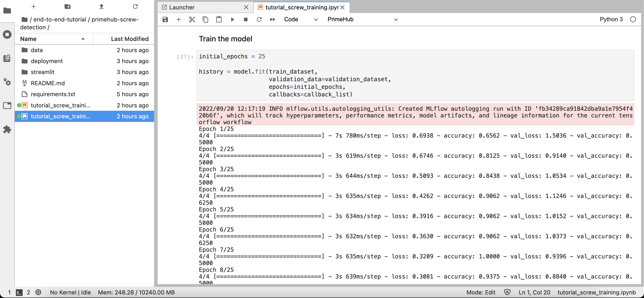Click No Kernel | Idle status
This screenshot has height=298, width=644.
[x=70, y=292]
